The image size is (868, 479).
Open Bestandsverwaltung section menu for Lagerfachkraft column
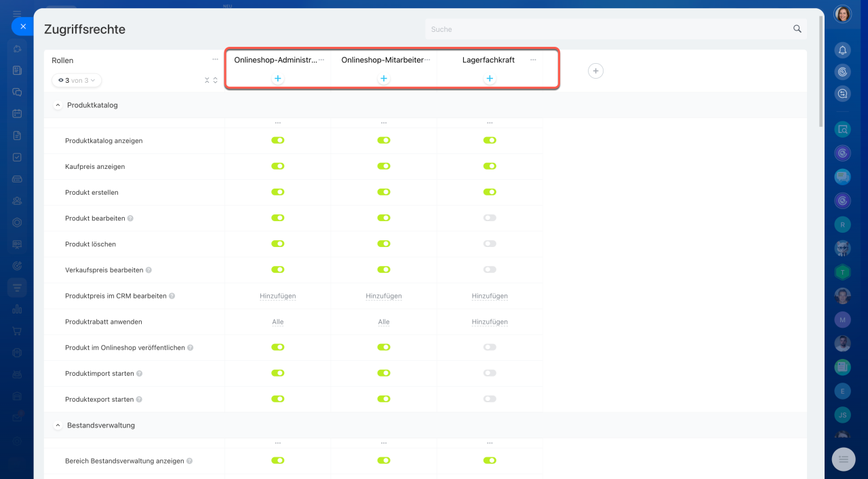[490, 443]
